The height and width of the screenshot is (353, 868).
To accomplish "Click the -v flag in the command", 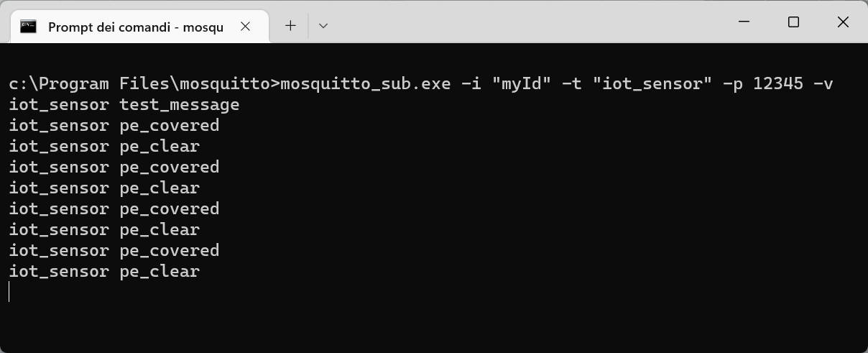I will pos(823,84).
